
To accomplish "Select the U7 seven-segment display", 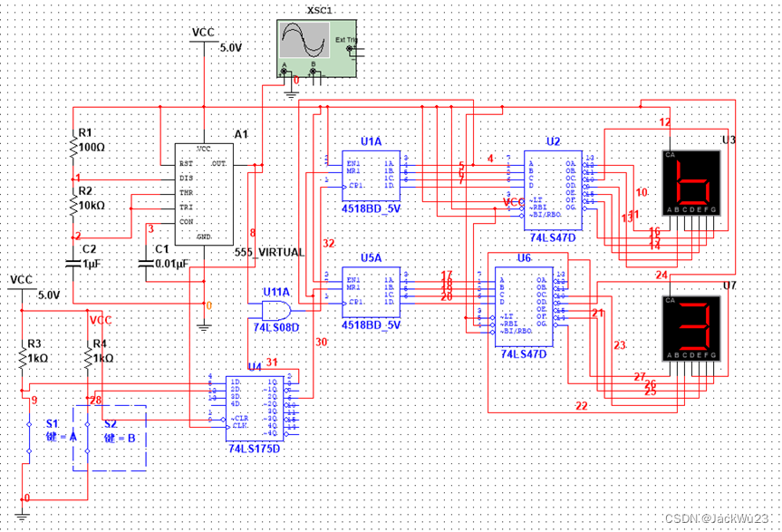I will (690, 329).
